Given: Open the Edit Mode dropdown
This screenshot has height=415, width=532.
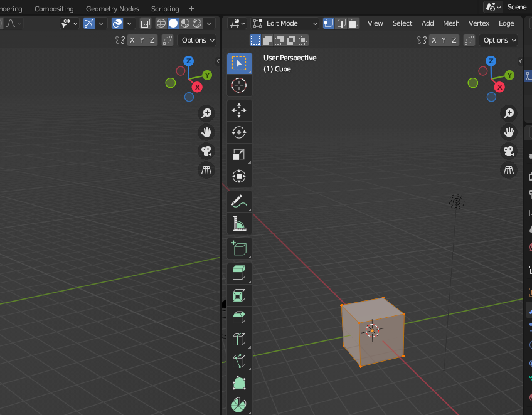Looking at the screenshot, I should pos(285,23).
